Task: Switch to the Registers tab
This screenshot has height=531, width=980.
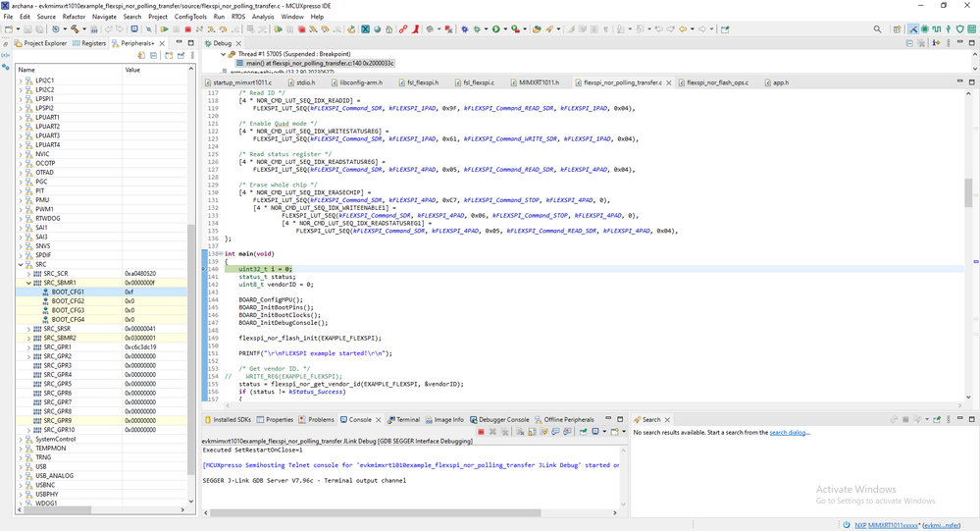Action: coord(89,43)
